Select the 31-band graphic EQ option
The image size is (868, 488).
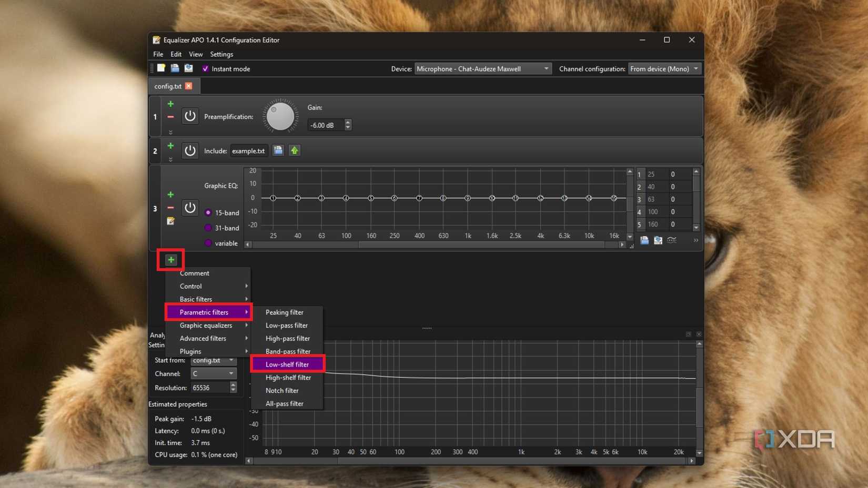(x=207, y=228)
